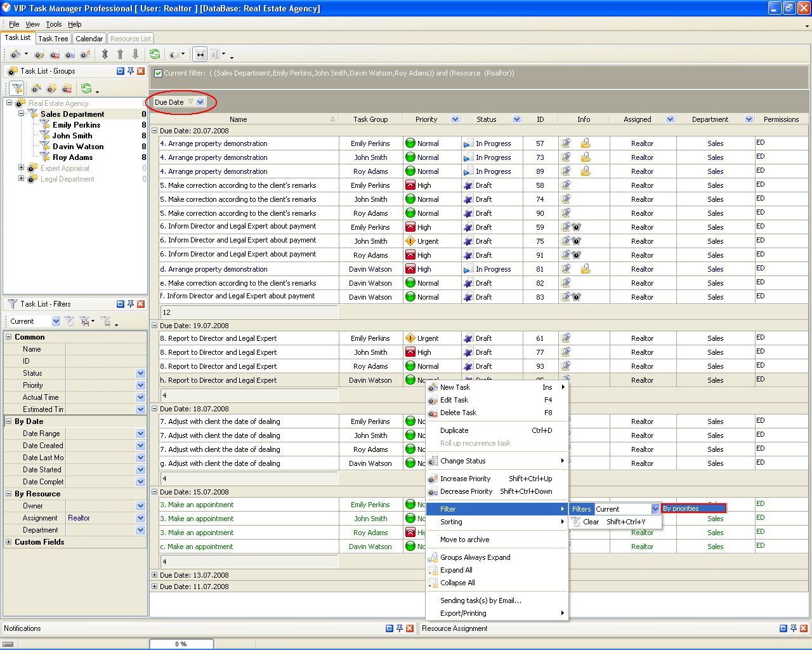Click the green refresh icon in Groups panel
The height and width of the screenshot is (650, 812).
tap(86, 88)
